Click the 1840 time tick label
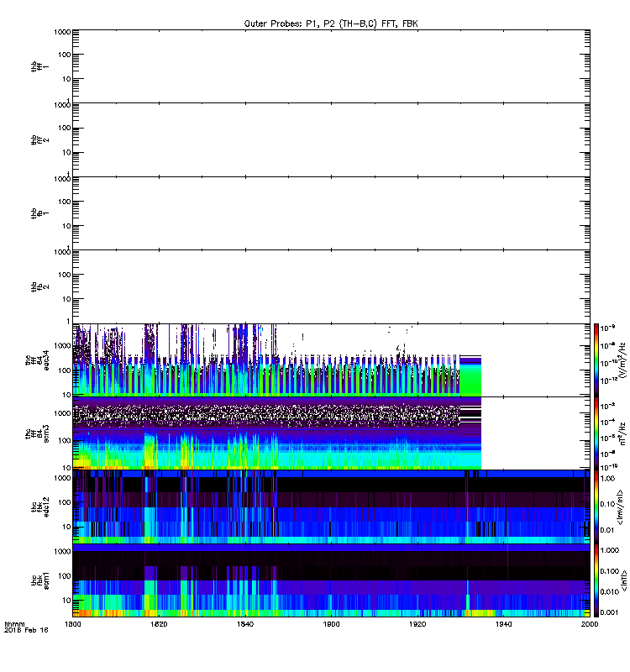 [x=245, y=624]
